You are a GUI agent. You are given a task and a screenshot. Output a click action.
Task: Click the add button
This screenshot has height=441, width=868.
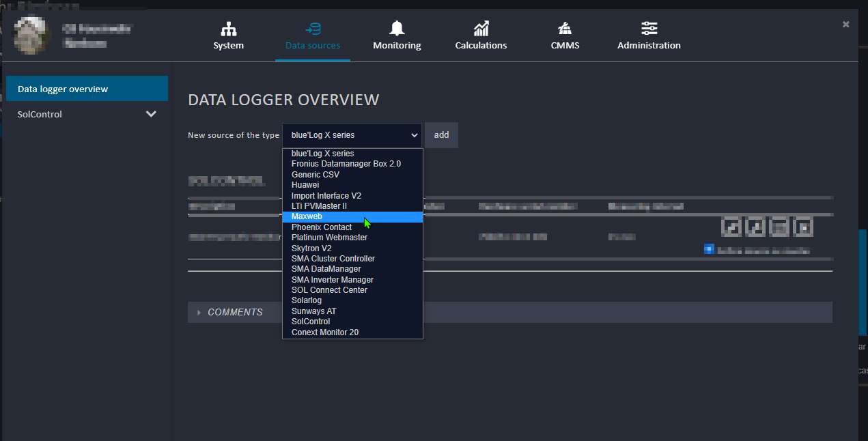[441, 135]
